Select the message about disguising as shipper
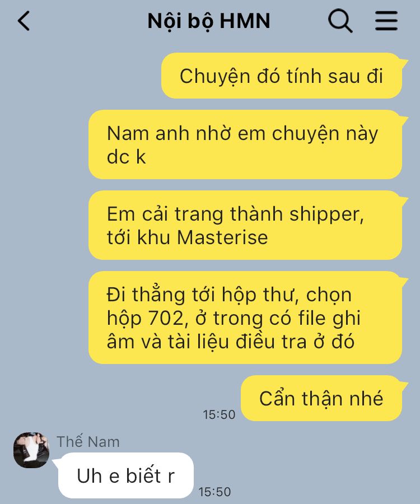The image size is (420, 504). click(x=245, y=225)
